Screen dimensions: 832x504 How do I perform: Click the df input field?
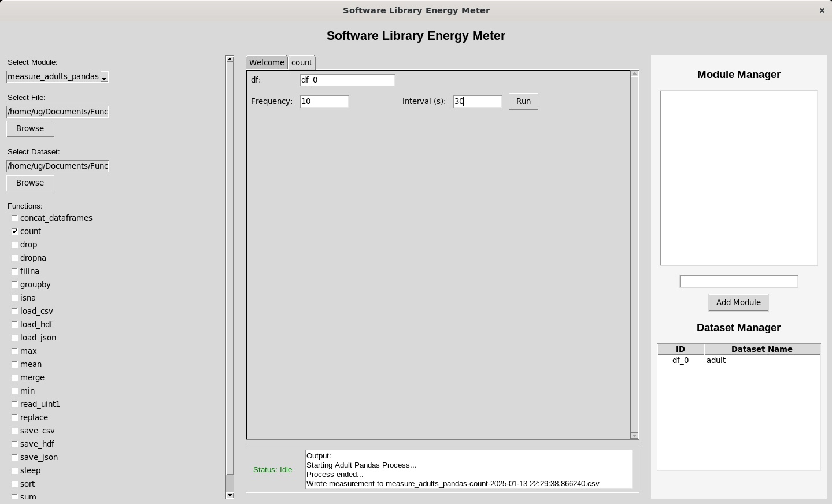[347, 80]
